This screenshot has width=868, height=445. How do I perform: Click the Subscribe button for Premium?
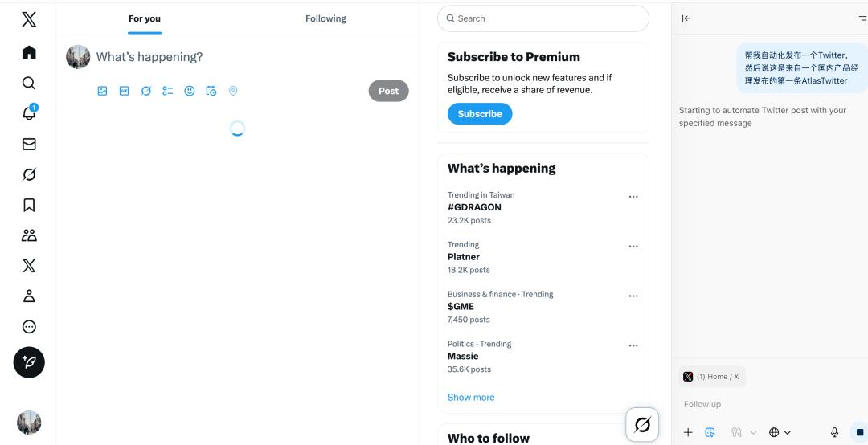tap(480, 114)
